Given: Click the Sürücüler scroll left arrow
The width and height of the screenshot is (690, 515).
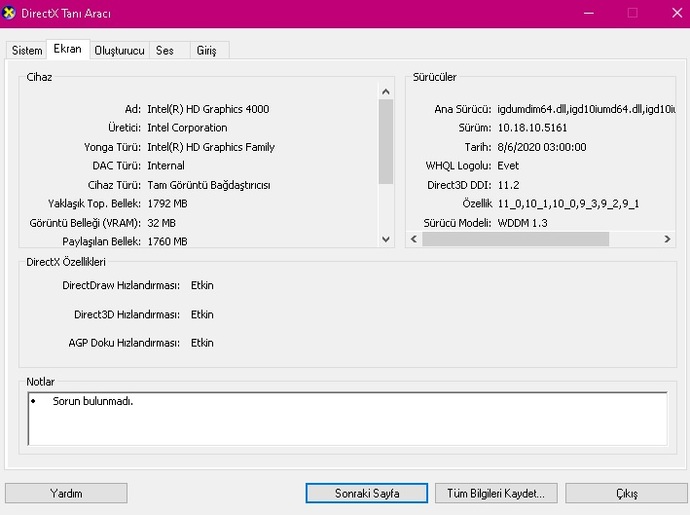Looking at the screenshot, I should [414, 239].
